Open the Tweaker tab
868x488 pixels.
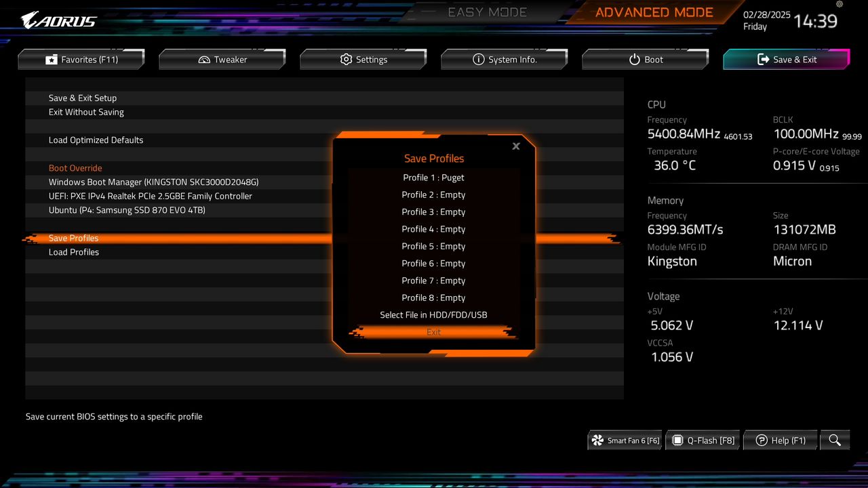click(222, 60)
